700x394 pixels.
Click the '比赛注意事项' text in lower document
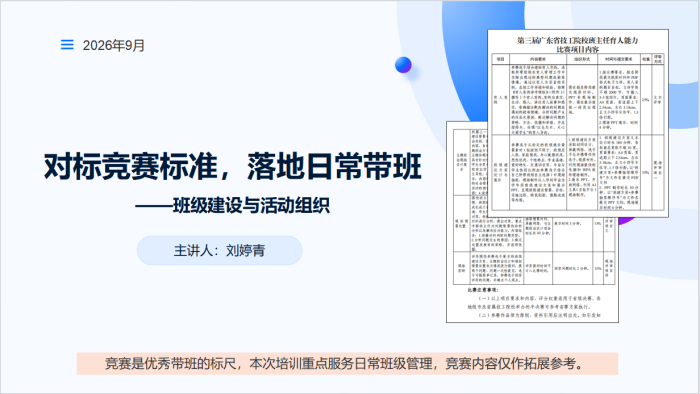[x=483, y=290]
